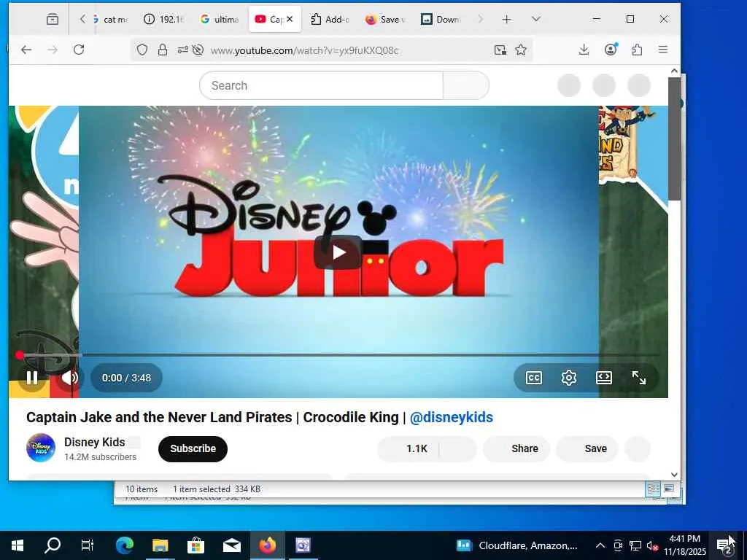Switch to the 'ultima' Google tab
The width and height of the screenshot is (747, 560).
(220, 19)
